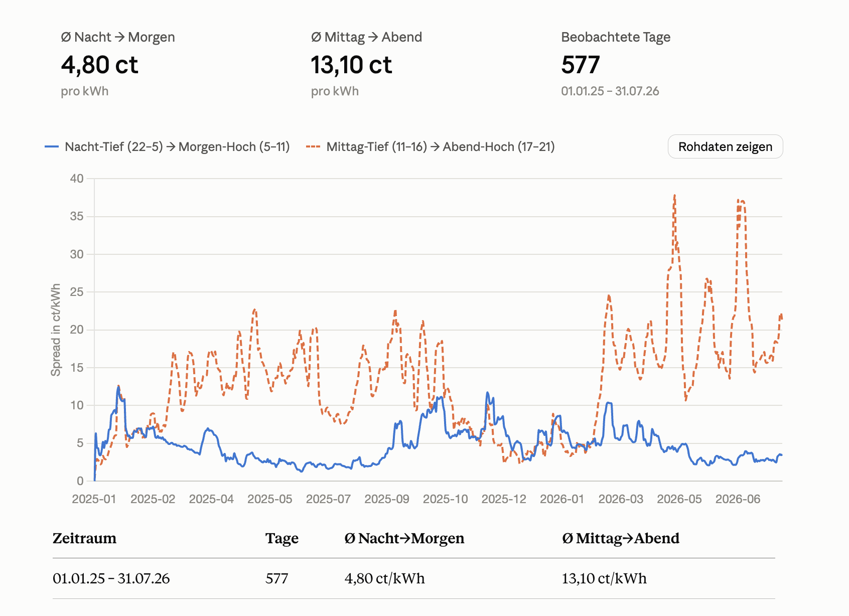The width and height of the screenshot is (849, 616).
Task: Click the Zeitraum column header
Action: click(84, 538)
